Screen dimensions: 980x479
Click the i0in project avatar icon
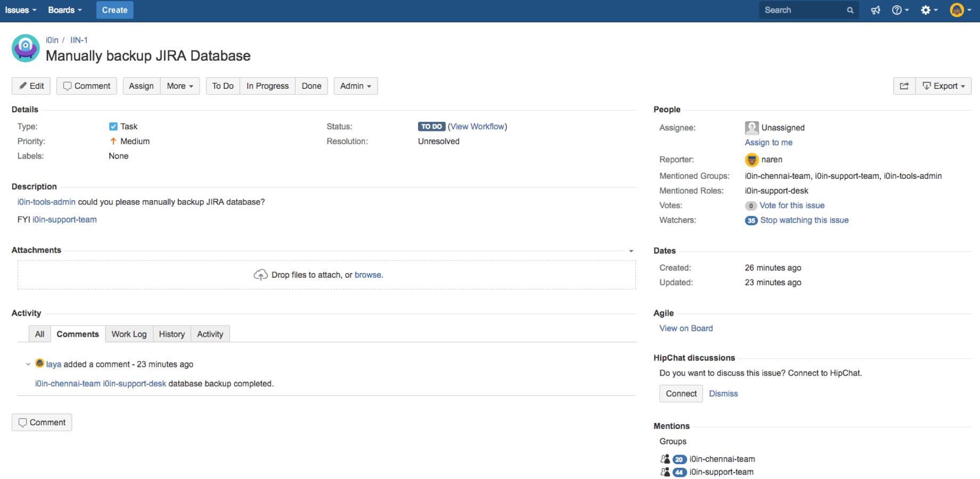(26, 48)
